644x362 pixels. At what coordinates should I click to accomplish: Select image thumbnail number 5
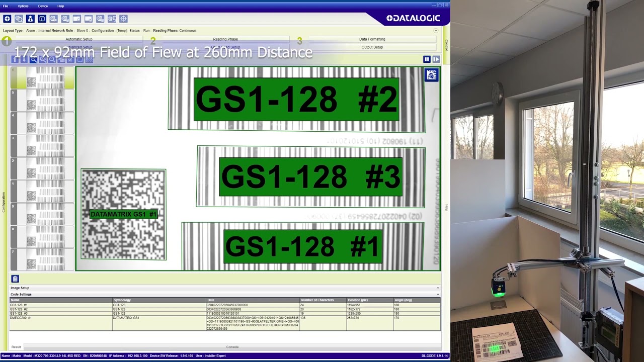tap(42, 101)
